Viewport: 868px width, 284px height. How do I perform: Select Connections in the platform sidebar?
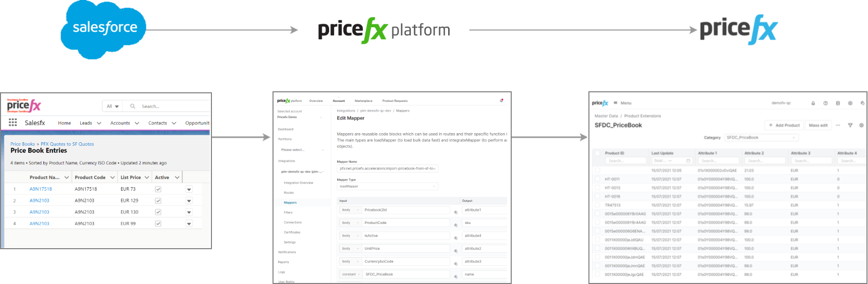coord(293,222)
